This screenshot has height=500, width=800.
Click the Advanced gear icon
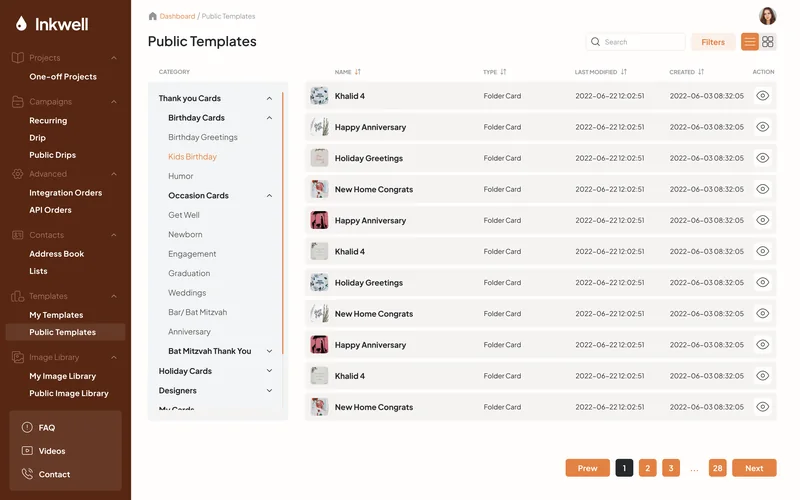(x=18, y=174)
